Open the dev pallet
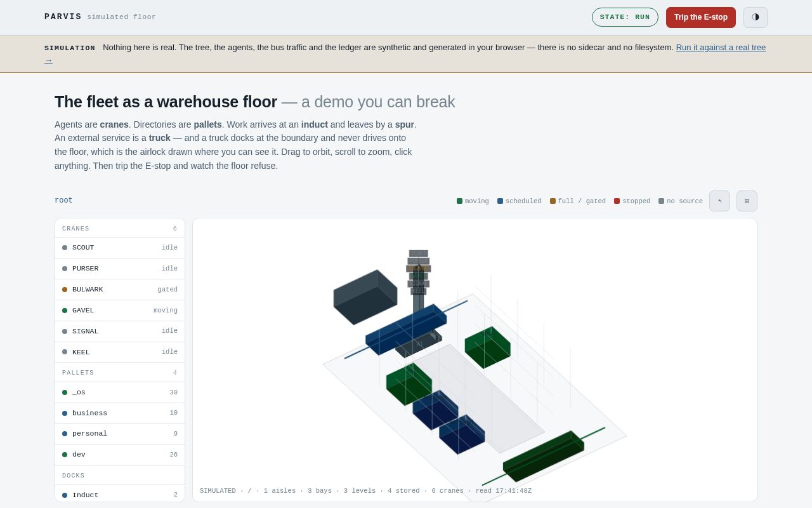 (120, 455)
